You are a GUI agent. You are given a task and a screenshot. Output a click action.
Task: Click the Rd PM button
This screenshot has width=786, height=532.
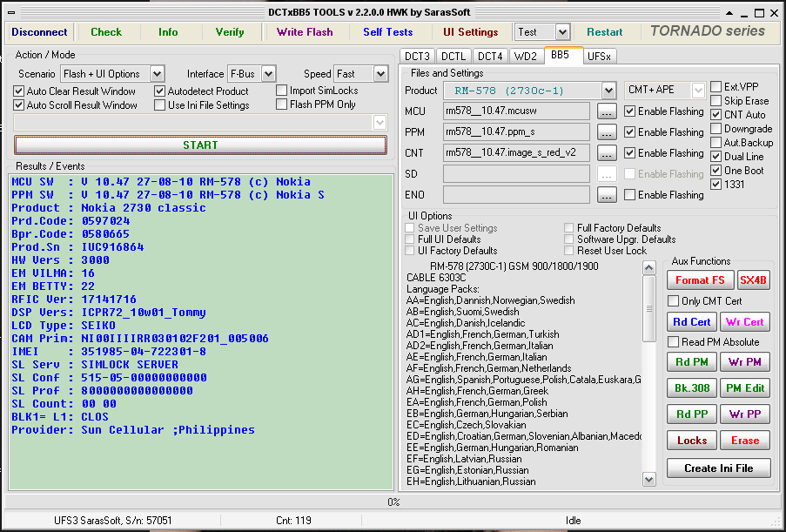692,362
